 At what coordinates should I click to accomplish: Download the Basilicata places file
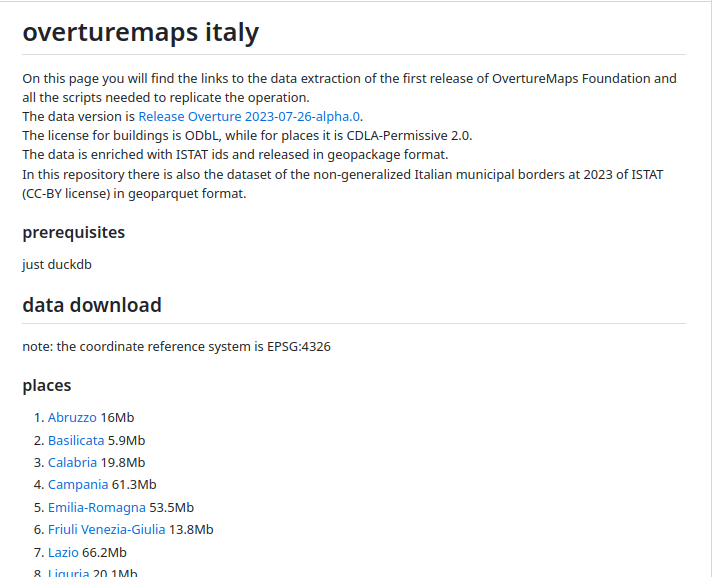pos(76,440)
